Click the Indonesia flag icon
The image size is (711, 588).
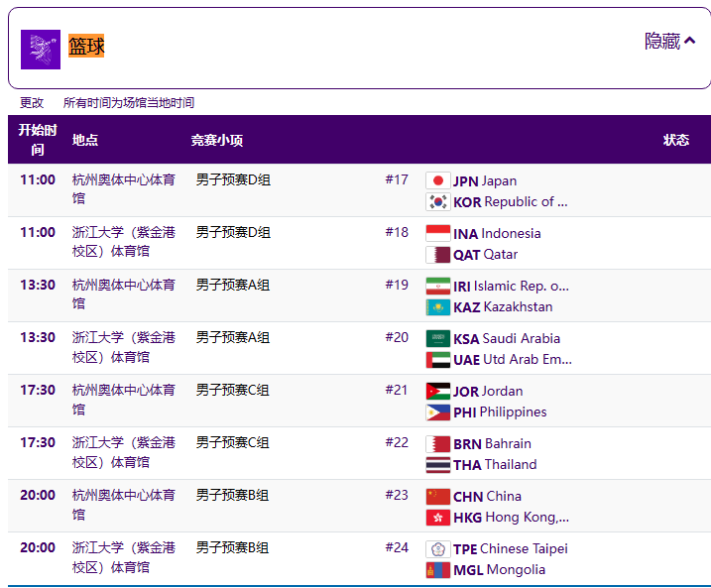tap(437, 233)
